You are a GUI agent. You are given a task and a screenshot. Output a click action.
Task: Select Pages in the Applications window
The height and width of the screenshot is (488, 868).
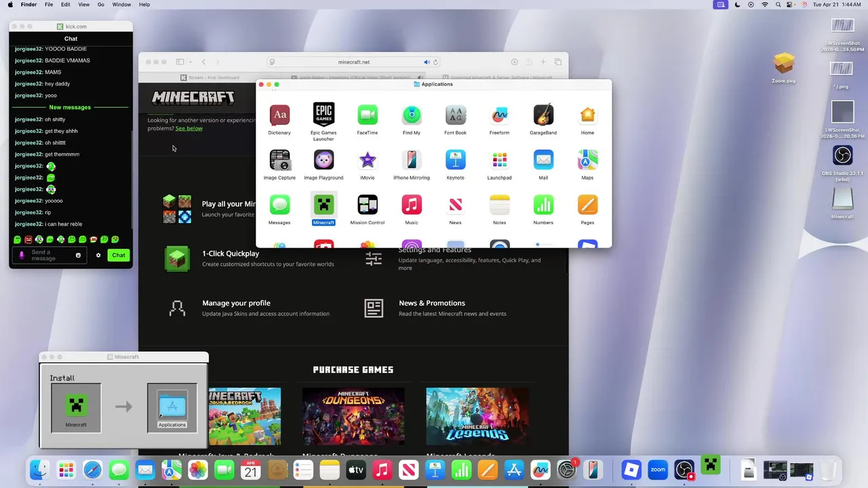(x=587, y=205)
